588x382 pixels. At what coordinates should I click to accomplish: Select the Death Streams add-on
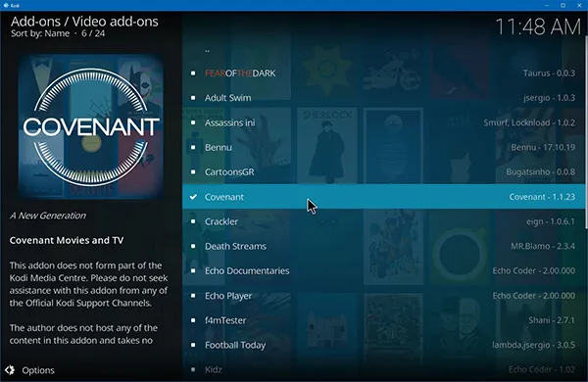click(x=383, y=246)
